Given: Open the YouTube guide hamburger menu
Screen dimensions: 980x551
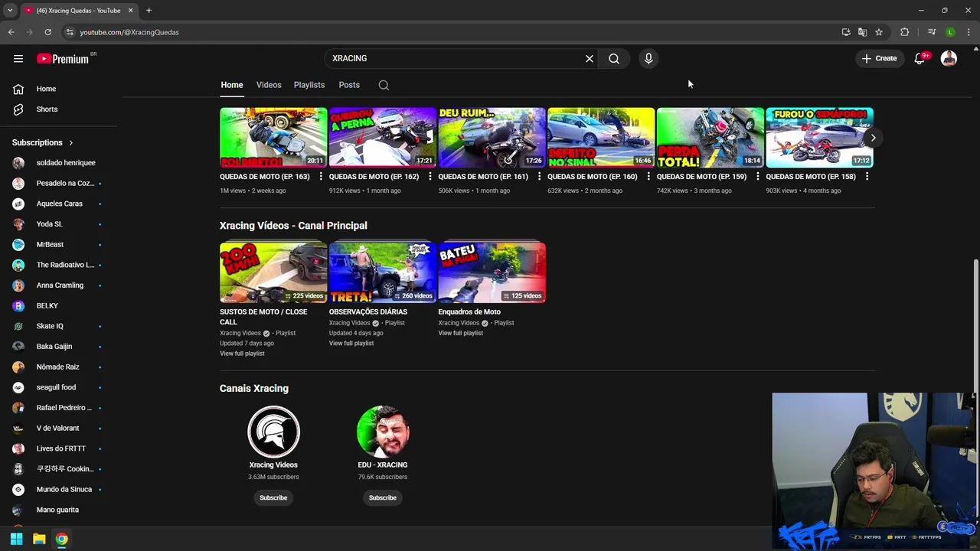Looking at the screenshot, I should 18,58.
